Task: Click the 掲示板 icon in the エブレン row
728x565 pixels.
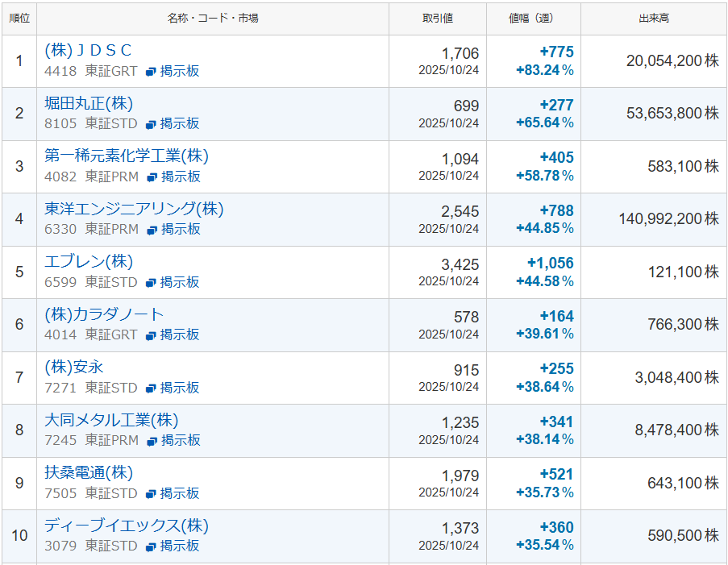Action: tap(151, 283)
